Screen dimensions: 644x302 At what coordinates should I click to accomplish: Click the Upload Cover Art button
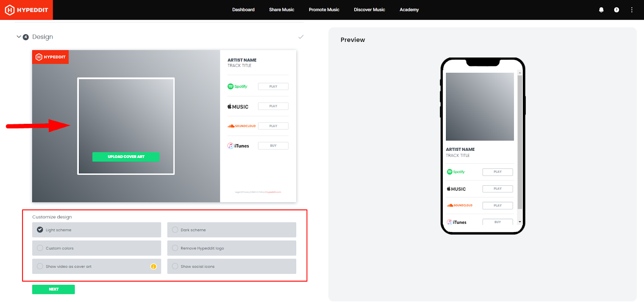click(126, 157)
